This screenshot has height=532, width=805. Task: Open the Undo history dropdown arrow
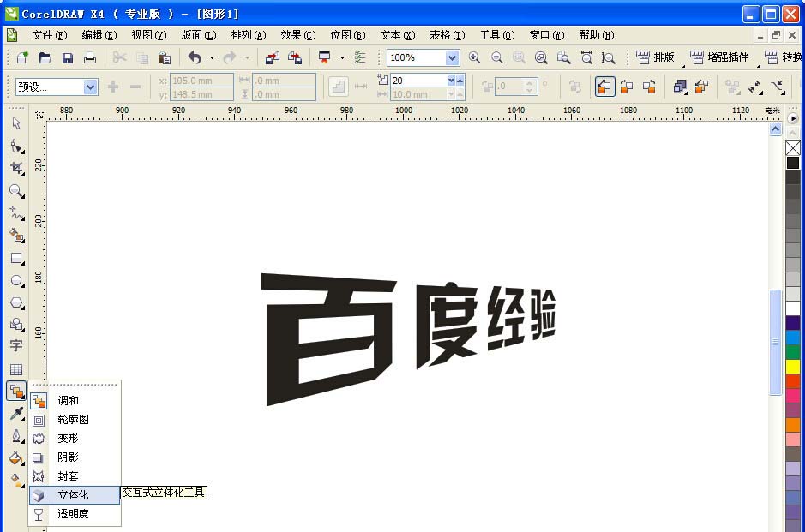point(212,58)
